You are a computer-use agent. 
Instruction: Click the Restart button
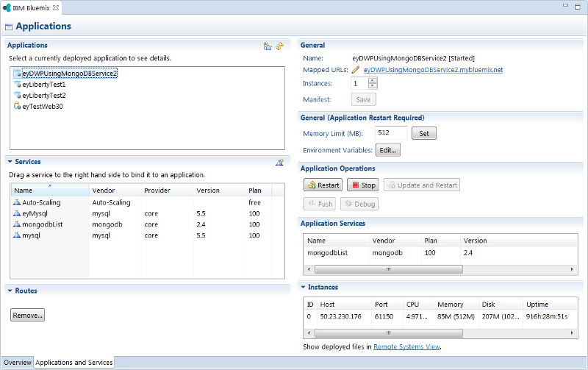coord(323,185)
